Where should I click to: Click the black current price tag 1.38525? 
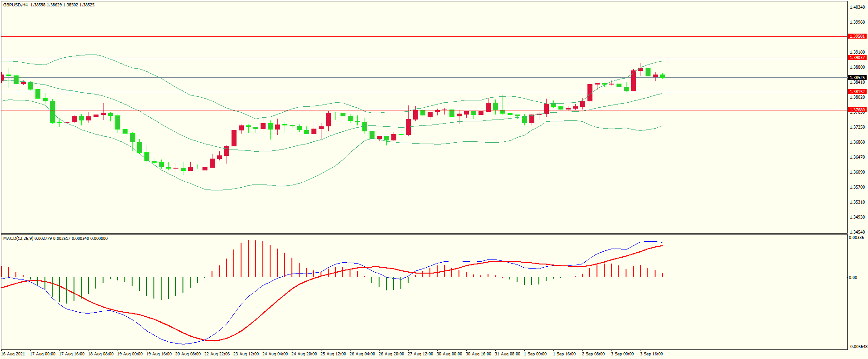coord(857,78)
